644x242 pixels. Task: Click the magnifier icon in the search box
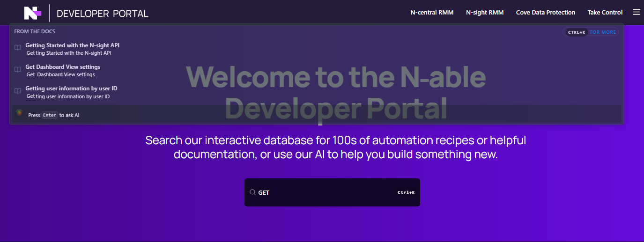click(x=252, y=192)
